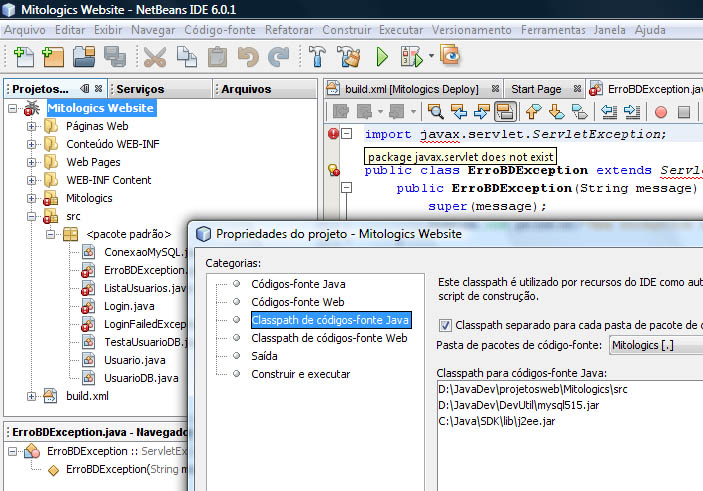Screen dimensions: 703x491
Task: Click the Run Main Project green arrow
Action: coord(382,57)
